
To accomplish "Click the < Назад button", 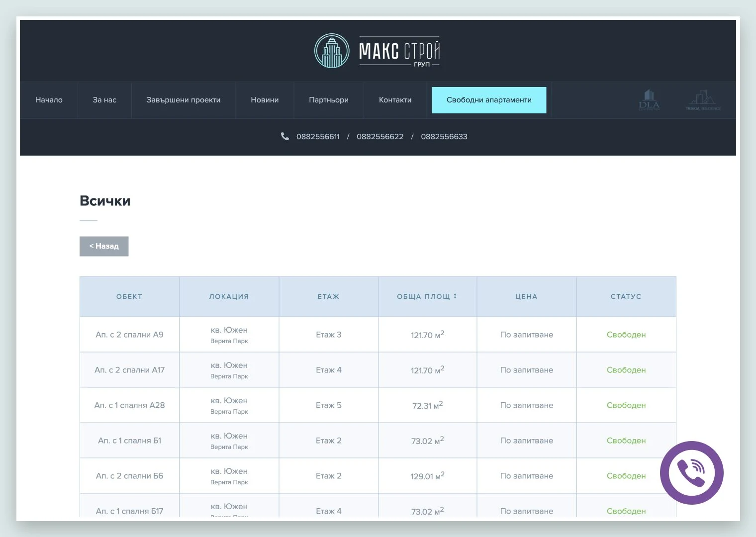I will point(104,246).
